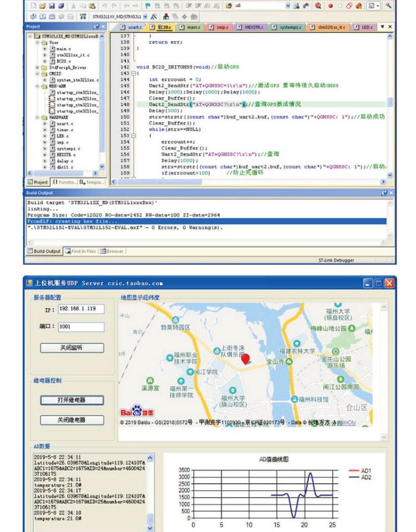This screenshot has height=532, width=416.
Task: Click the IP address input field
Action: [x=81, y=309]
